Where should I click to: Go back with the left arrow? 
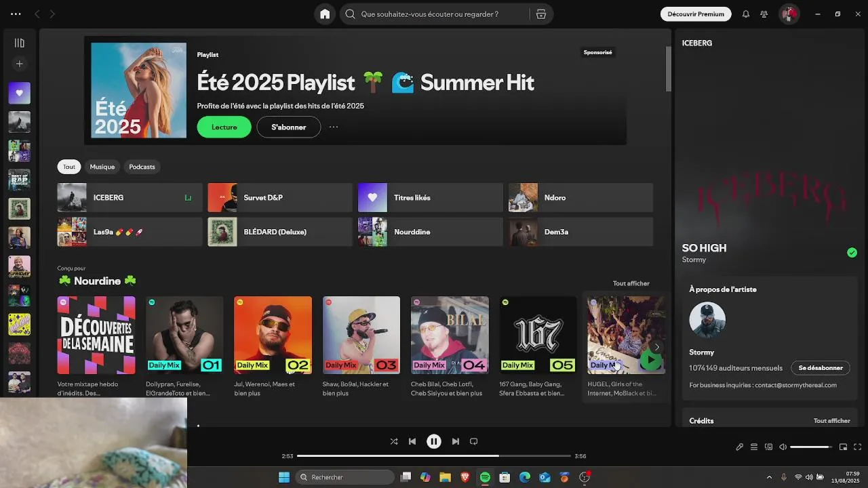click(x=37, y=14)
